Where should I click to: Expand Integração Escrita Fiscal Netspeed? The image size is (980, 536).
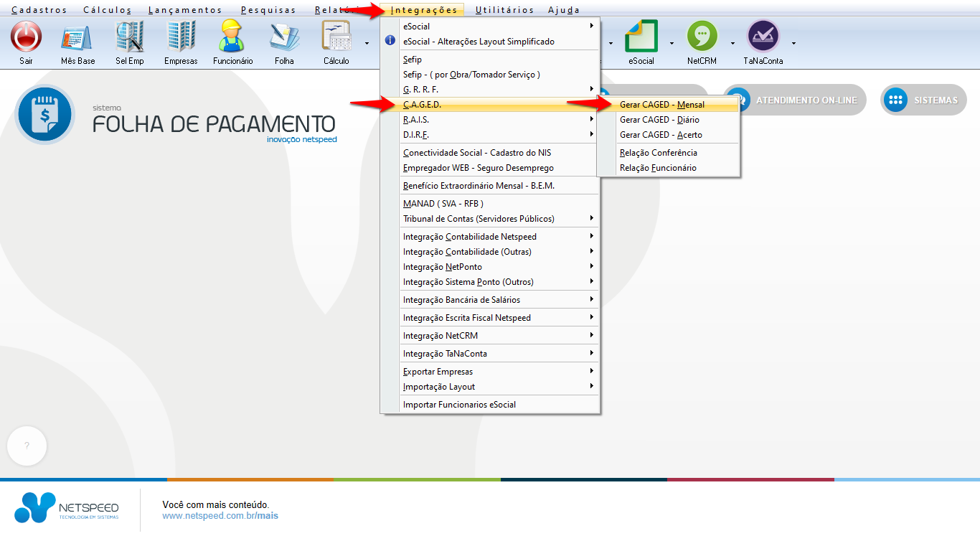pyautogui.click(x=490, y=318)
